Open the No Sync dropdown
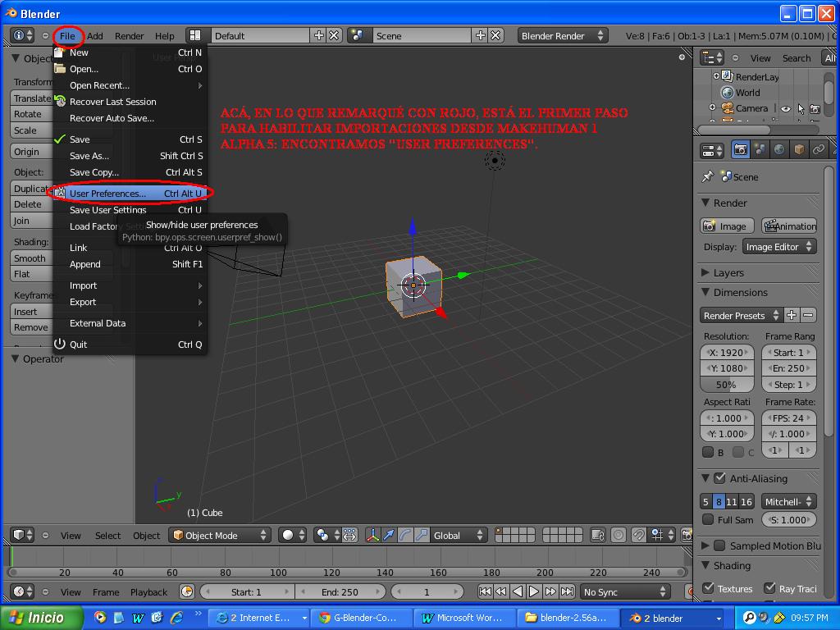Image resolution: width=840 pixels, height=630 pixels. [625, 592]
